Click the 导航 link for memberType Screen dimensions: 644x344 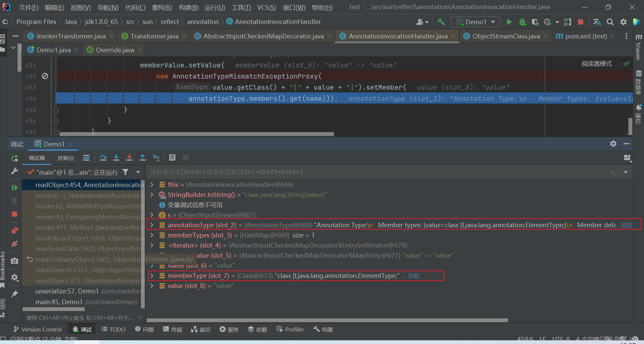point(414,276)
